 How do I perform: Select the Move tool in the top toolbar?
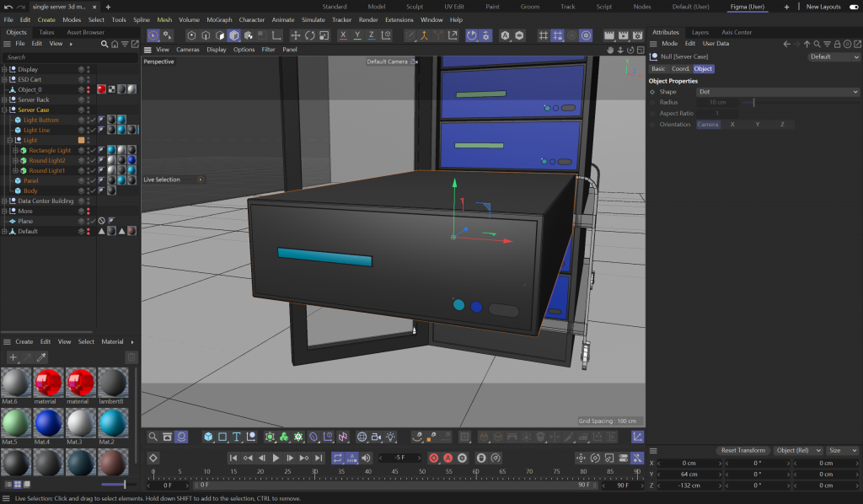click(x=296, y=35)
